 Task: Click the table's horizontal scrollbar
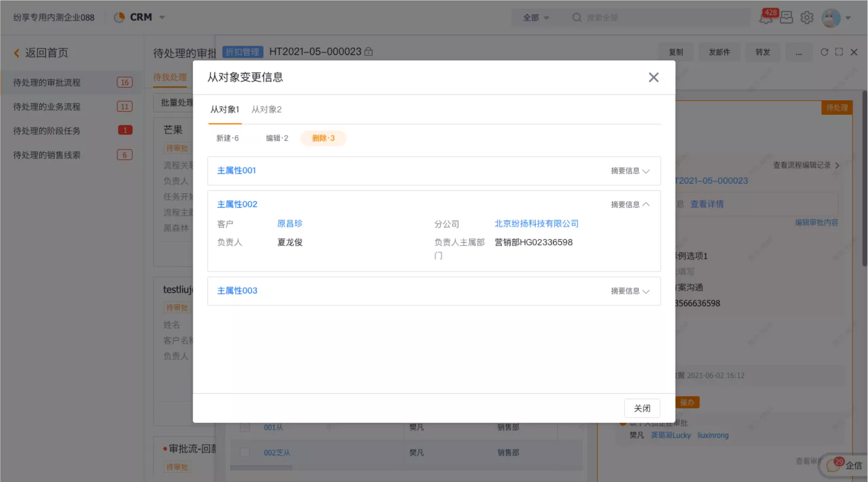pyautogui.click(x=261, y=468)
